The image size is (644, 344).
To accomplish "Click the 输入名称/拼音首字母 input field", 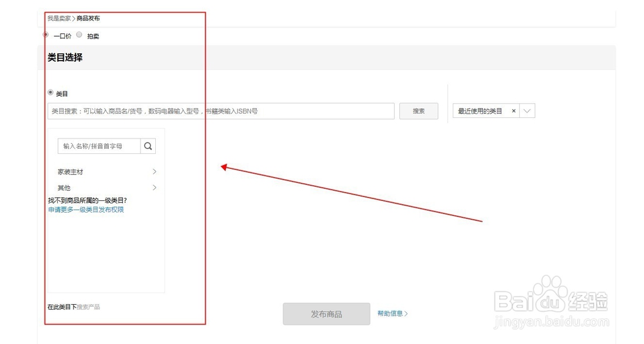I will (99, 146).
